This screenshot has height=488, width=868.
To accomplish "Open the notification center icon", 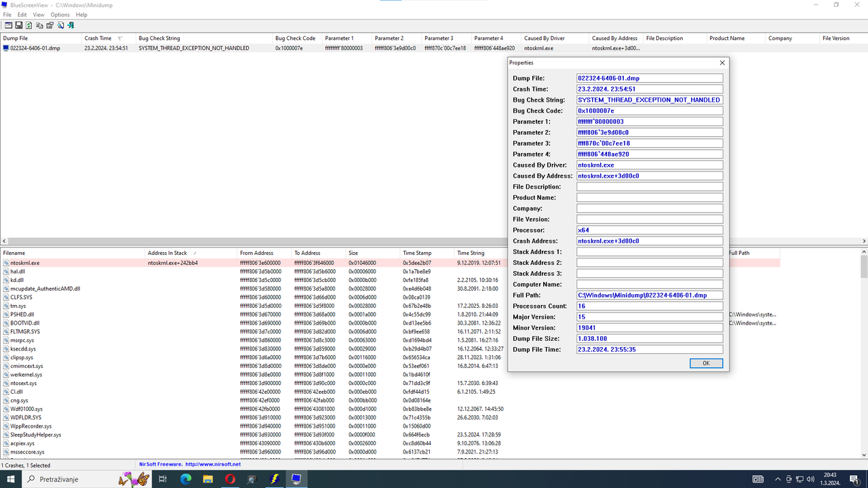I will tap(855, 479).
